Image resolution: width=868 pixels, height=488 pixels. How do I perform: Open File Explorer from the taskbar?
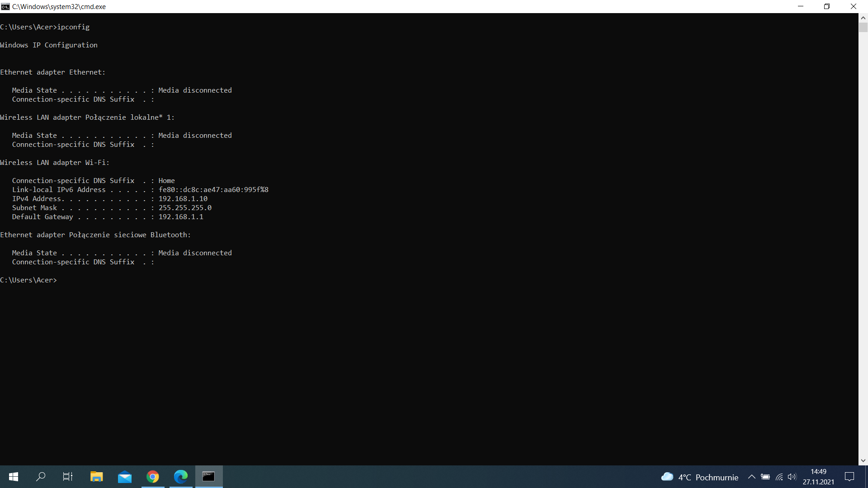96,477
